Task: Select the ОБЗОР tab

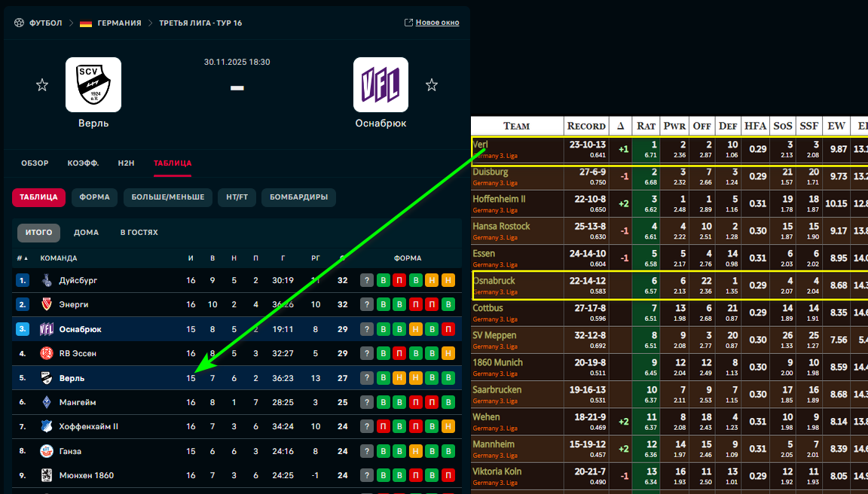Action: pyautogui.click(x=35, y=163)
